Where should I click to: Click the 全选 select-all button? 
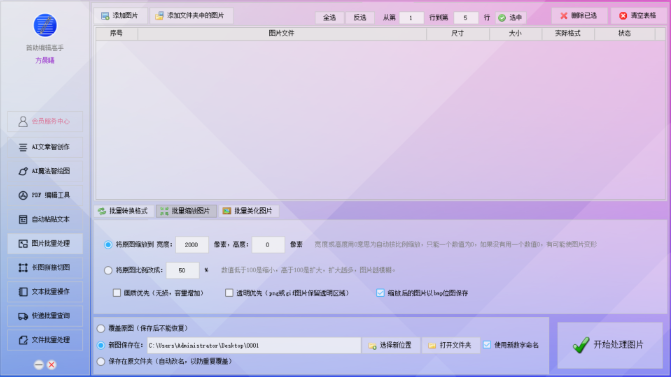329,18
